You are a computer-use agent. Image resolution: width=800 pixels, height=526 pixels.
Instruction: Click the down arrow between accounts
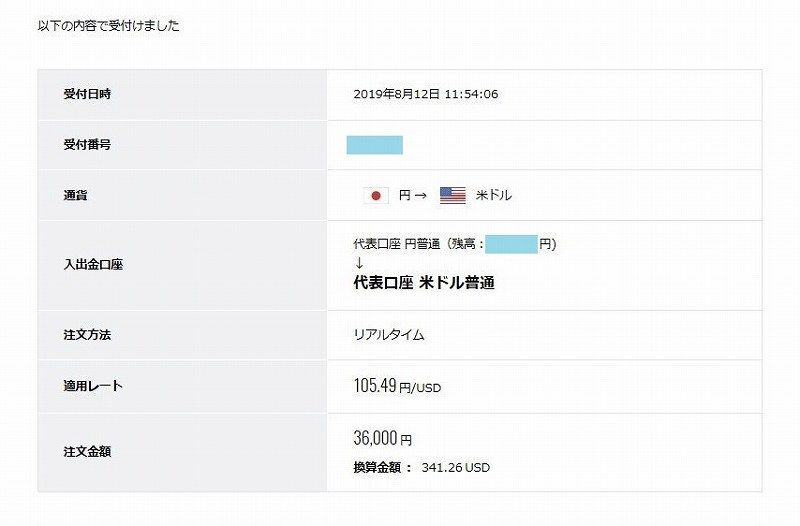pos(359,263)
